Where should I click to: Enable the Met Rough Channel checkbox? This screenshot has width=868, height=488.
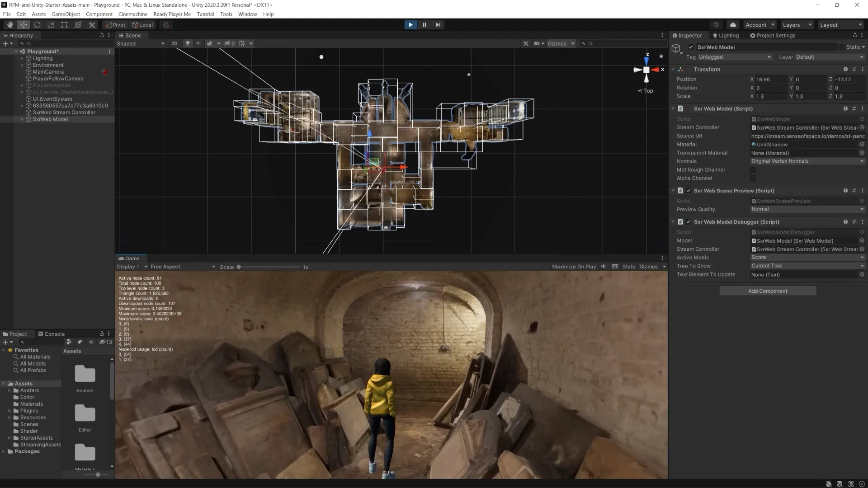[753, 170]
